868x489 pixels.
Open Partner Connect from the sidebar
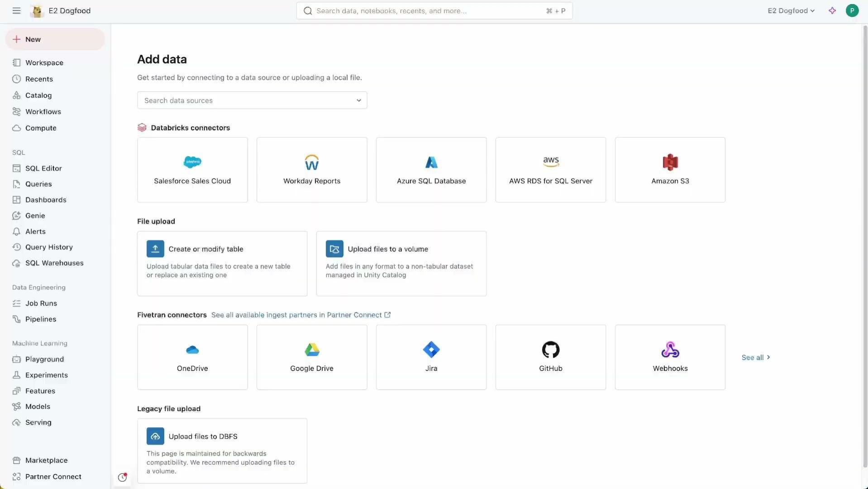tap(53, 476)
